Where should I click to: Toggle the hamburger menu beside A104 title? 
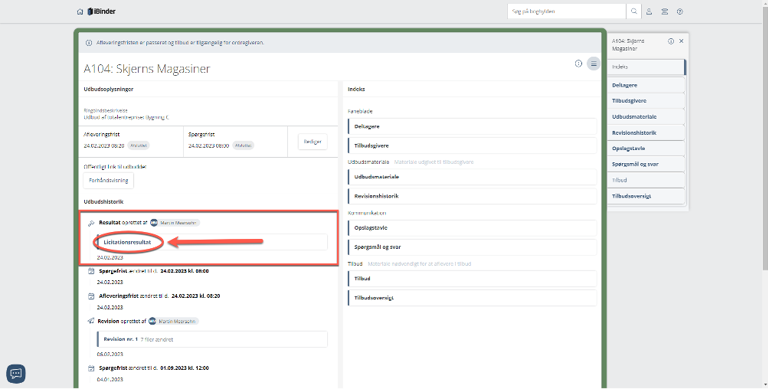[594, 64]
